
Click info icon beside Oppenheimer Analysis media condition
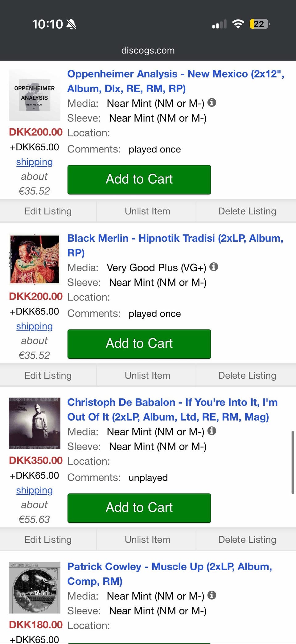pyautogui.click(x=212, y=102)
